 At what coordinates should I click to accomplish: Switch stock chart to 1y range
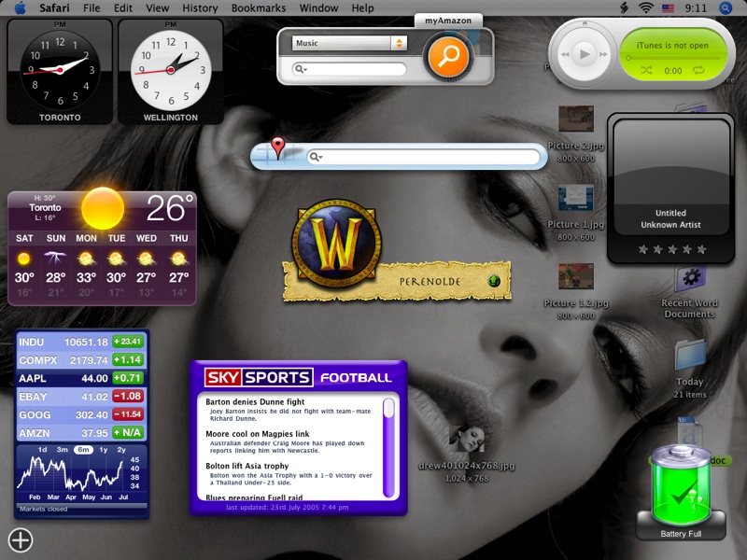(x=104, y=450)
